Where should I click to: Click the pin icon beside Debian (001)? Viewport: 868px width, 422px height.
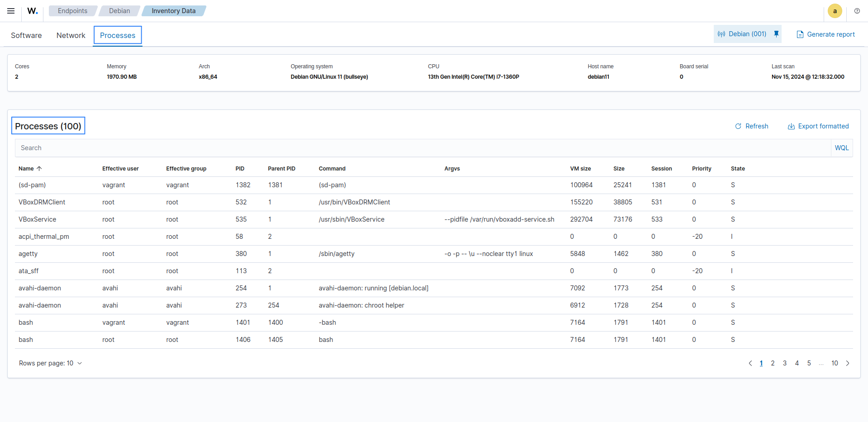pyautogui.click(x=776, y=34)
